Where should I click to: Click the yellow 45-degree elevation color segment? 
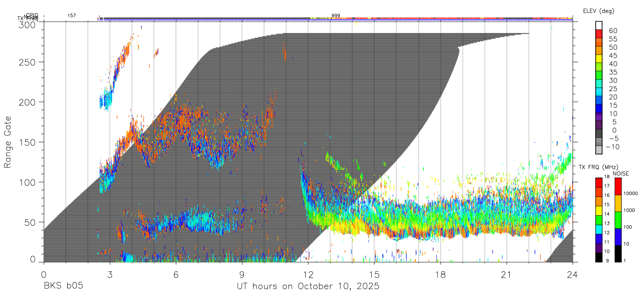tap(599, 58)
